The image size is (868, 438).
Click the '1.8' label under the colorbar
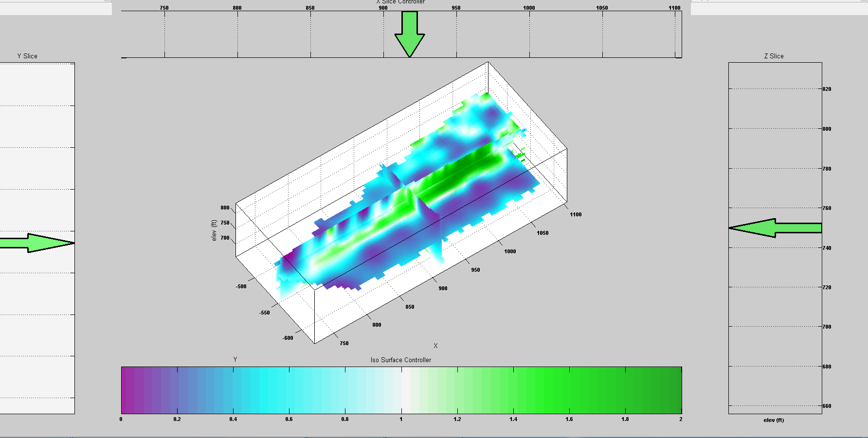point(625,420)
